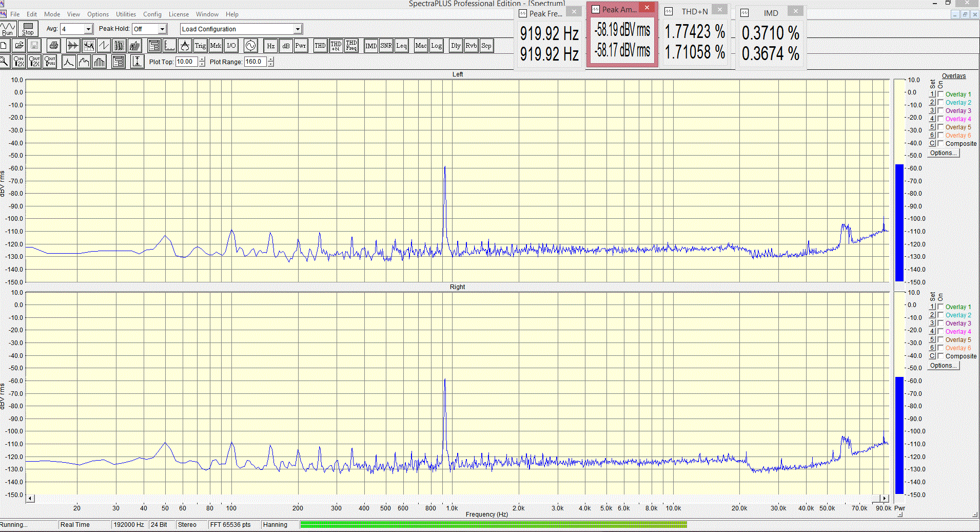Enable Composite overlay on Left plot
The image size is (980, 532).
[941, 144]
